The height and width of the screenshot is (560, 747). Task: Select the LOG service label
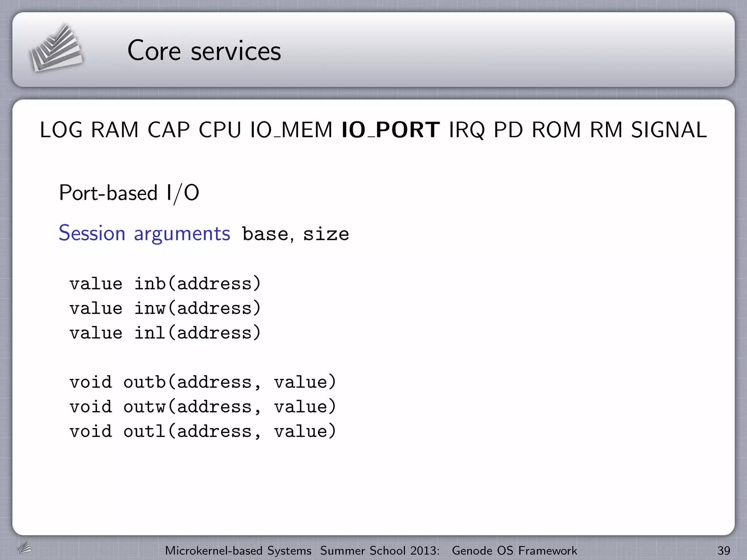[x=61, y=130]
